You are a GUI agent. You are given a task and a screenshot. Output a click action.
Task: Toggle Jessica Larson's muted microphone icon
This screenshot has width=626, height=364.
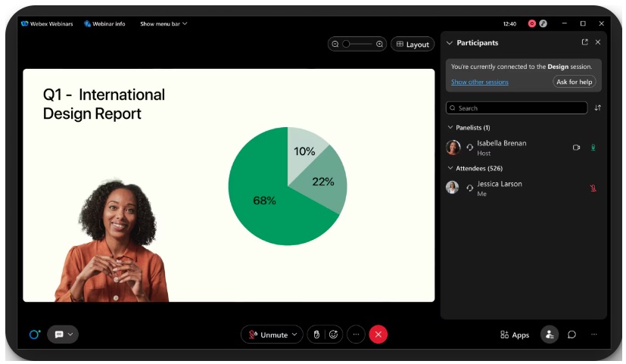(x=593, y=188)
